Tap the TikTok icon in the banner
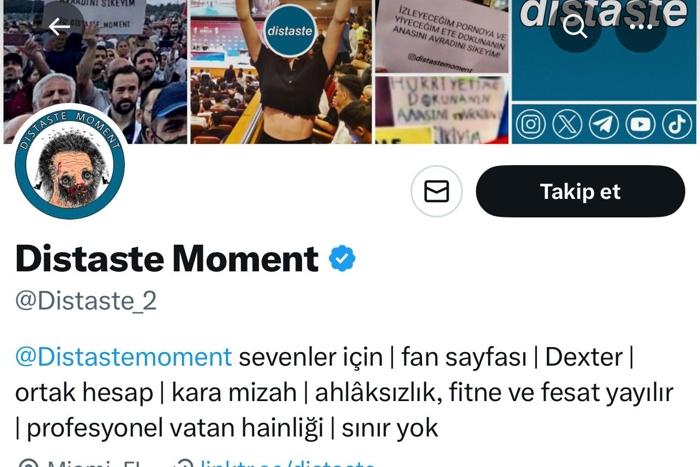The height and width of the screenshot is (467, 700). [677, 124]
